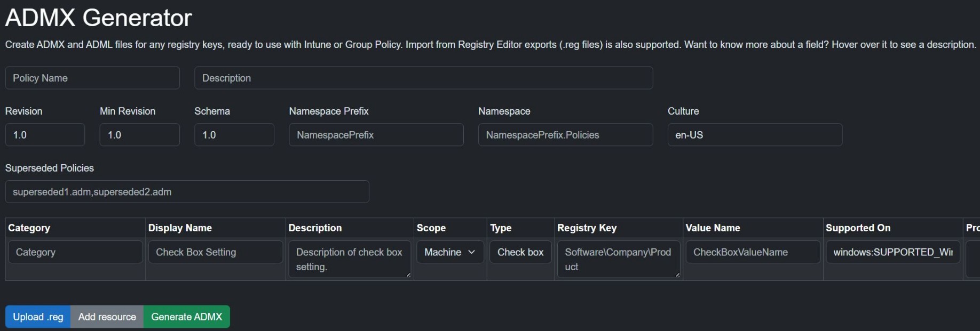Select the Display Name field in the row
This screenshot has width=980, height=331.
coord(215,252)
